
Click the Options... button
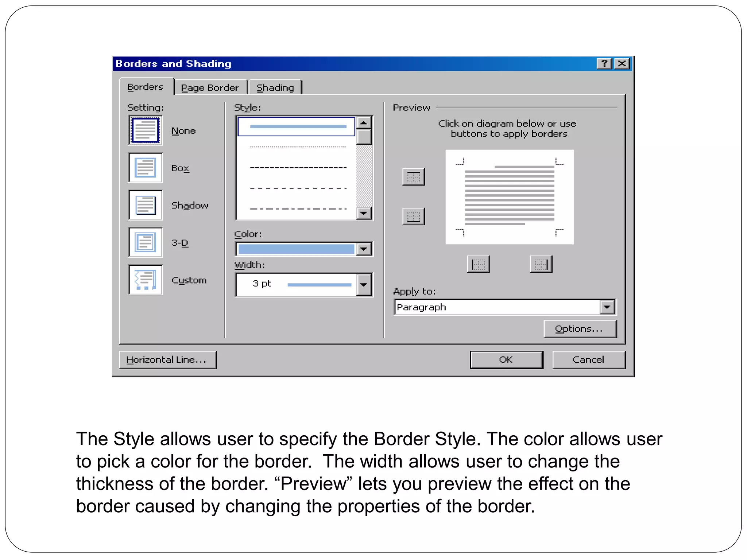click(x=580, y=329)
